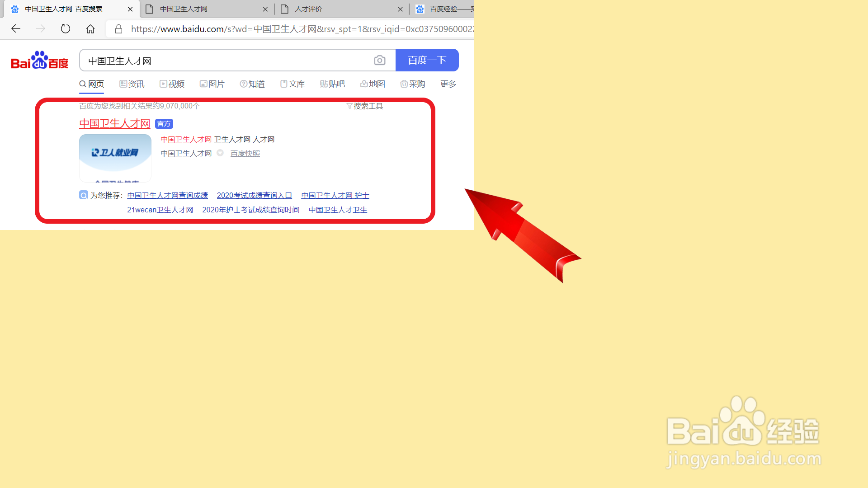Select the 知道 search category
Viewport: 868px width, 488px height.
click(x=252, y=84)
